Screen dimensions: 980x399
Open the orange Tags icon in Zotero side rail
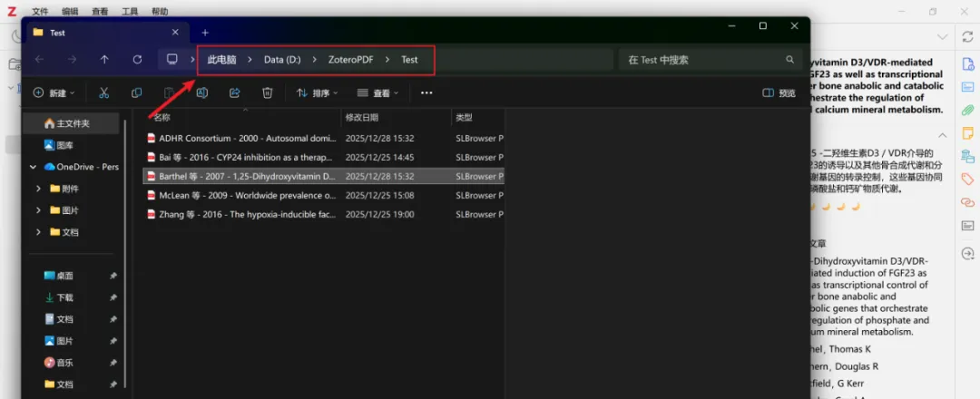pyautogui.click(x=967, y=180)
